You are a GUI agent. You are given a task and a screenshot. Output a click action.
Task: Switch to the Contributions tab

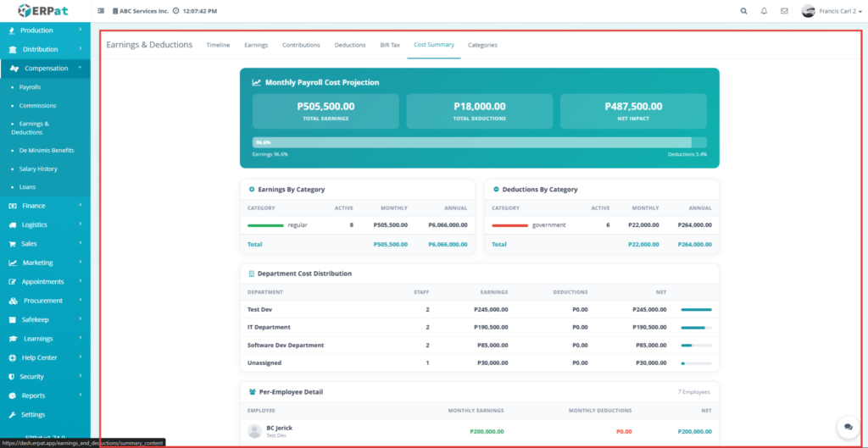(301, 45)
